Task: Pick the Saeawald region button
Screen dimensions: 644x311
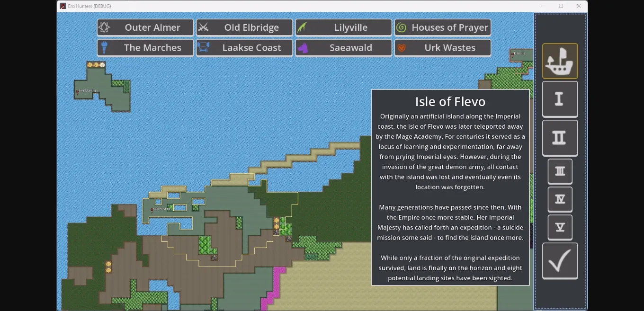Action: coord(343,48)
